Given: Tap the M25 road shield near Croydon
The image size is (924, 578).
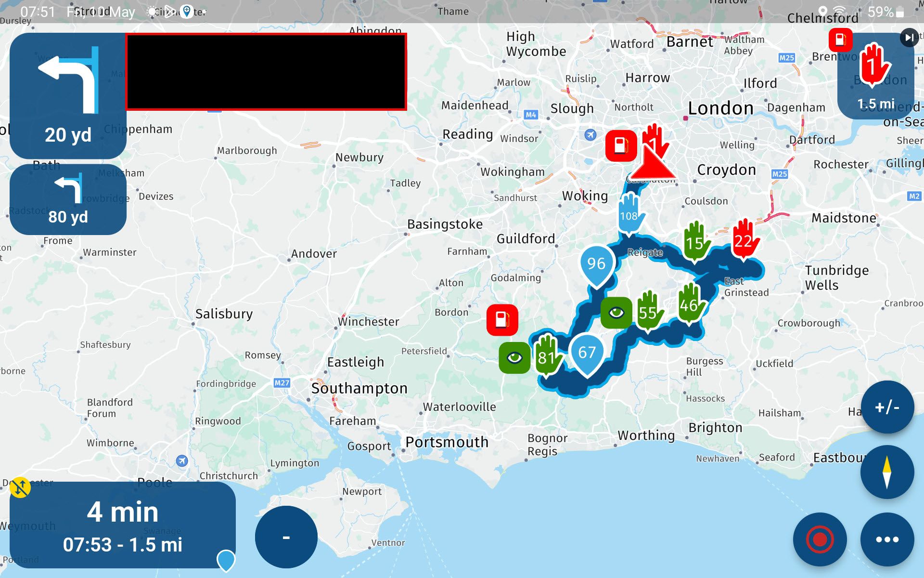Looking at the screenshot, I should tap(779, 174).
